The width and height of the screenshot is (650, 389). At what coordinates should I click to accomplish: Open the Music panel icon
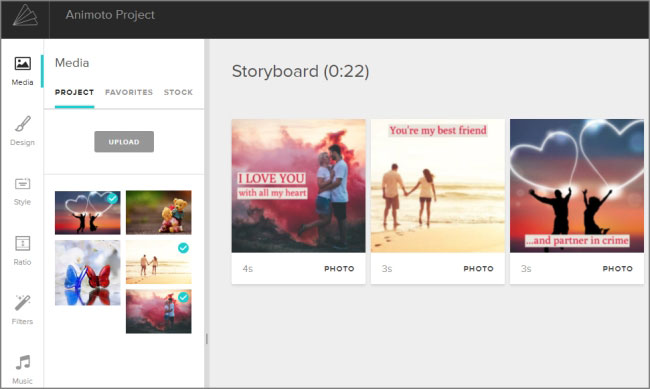[22, 370]
